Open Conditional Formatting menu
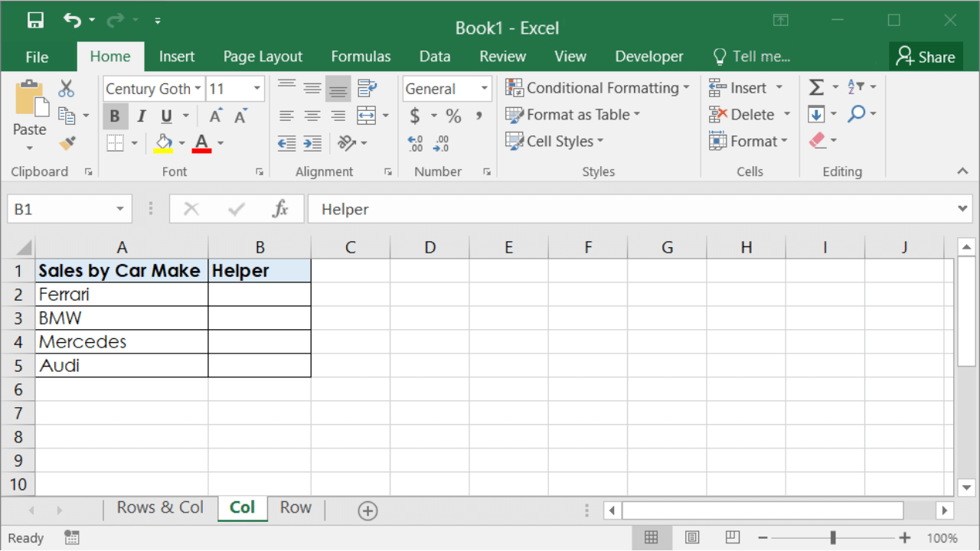Viewport: 980px width, 551px height. [x=597, y=88]
